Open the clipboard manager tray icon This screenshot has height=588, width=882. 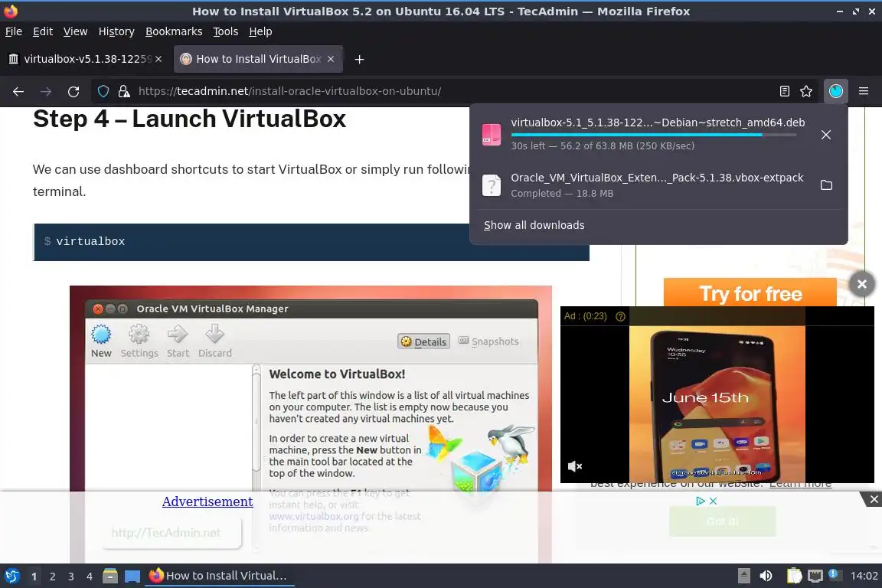[x=794, y=576]
